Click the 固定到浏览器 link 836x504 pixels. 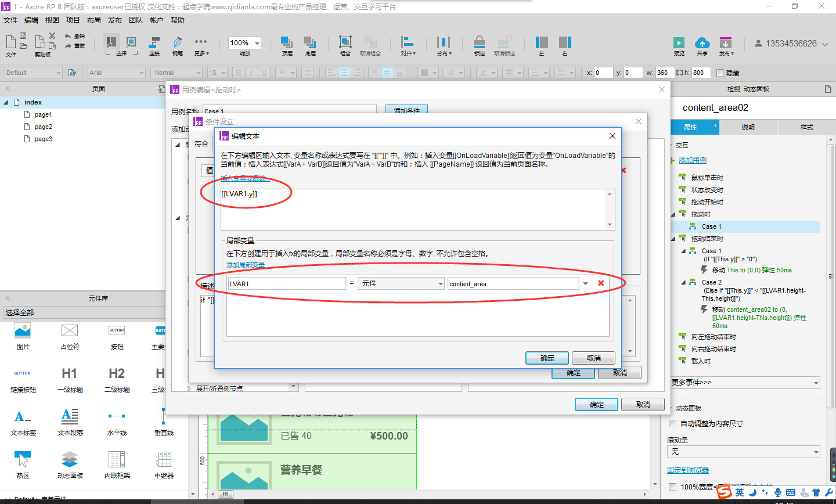tap(688, 470)
